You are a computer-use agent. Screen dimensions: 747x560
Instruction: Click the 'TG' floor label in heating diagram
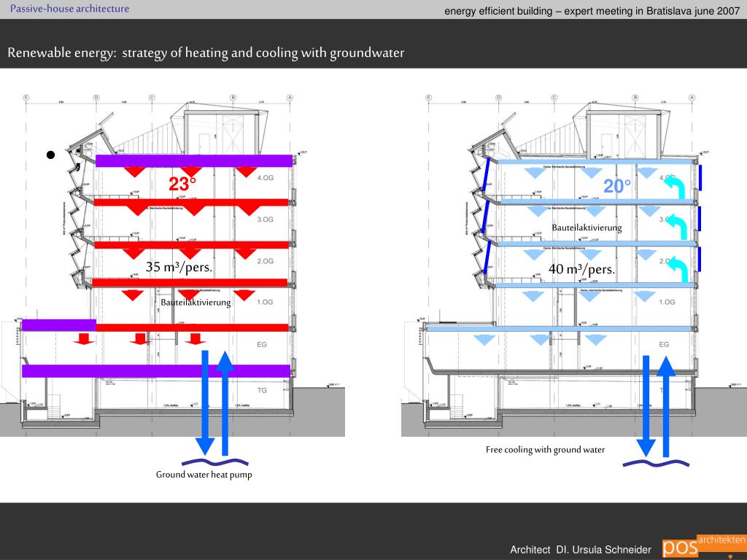click(262, 391)
